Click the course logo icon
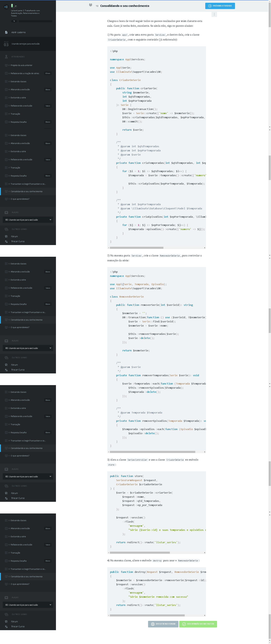 tap(14, 6)
